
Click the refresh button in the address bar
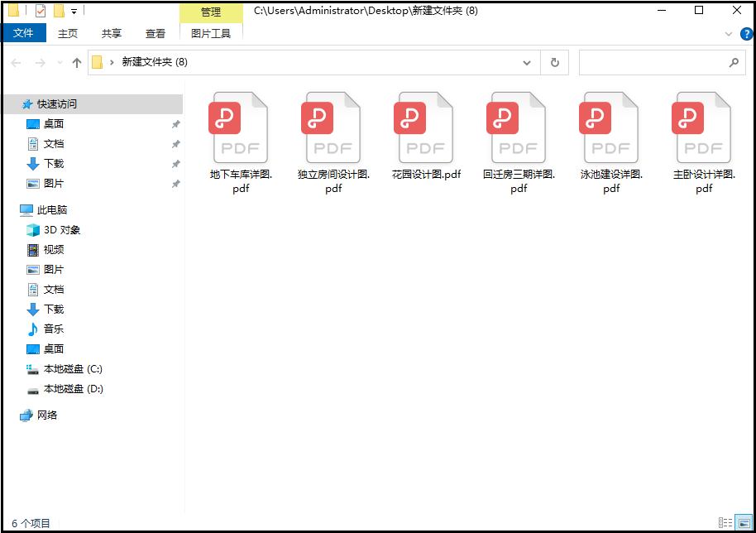pyautogui.click(x=554, y=62)
